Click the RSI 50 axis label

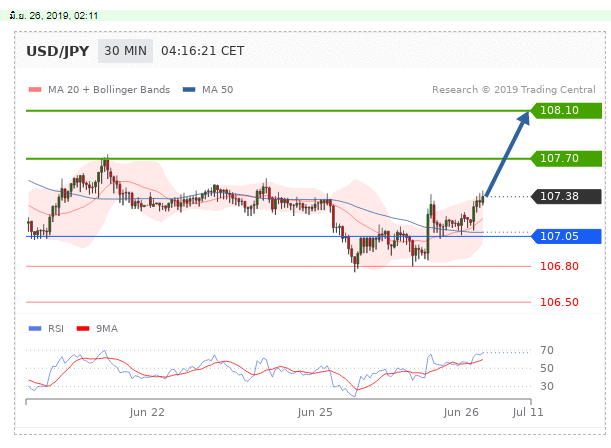pyautogui.click(x=547, y=368)
